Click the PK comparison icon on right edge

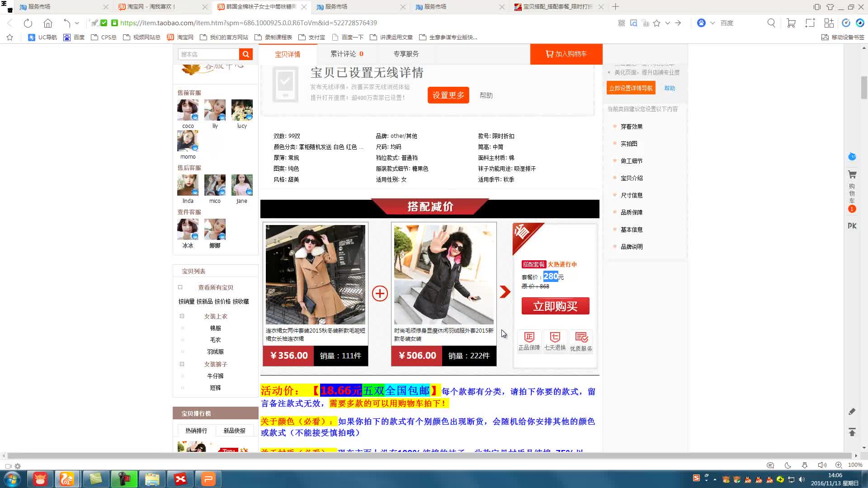(x=852, y=225)
